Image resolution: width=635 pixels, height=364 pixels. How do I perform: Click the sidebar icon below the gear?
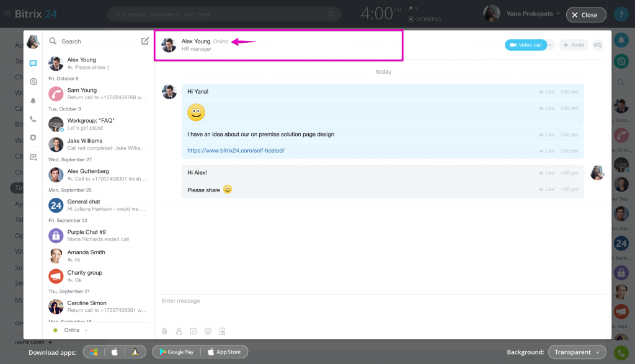click(x=33, y=157)
